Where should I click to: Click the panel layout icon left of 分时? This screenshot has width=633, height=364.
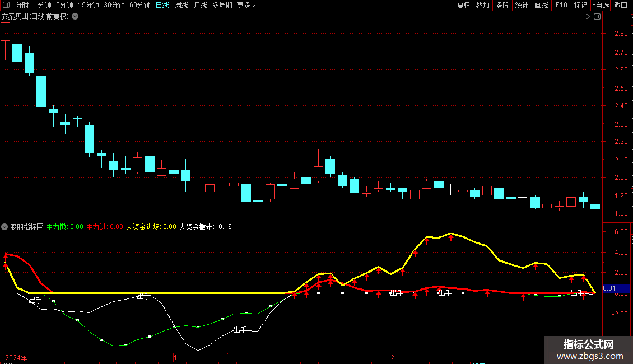[x=6, y=5]
